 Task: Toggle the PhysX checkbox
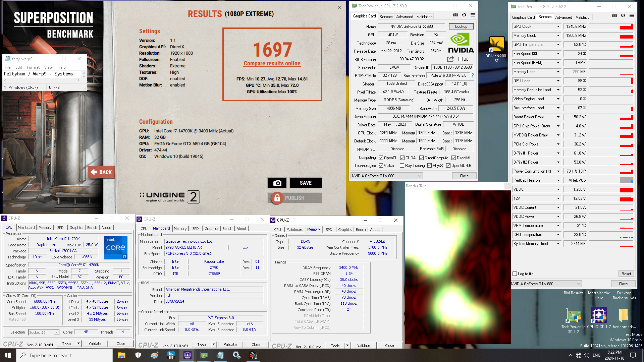[429, 166]
